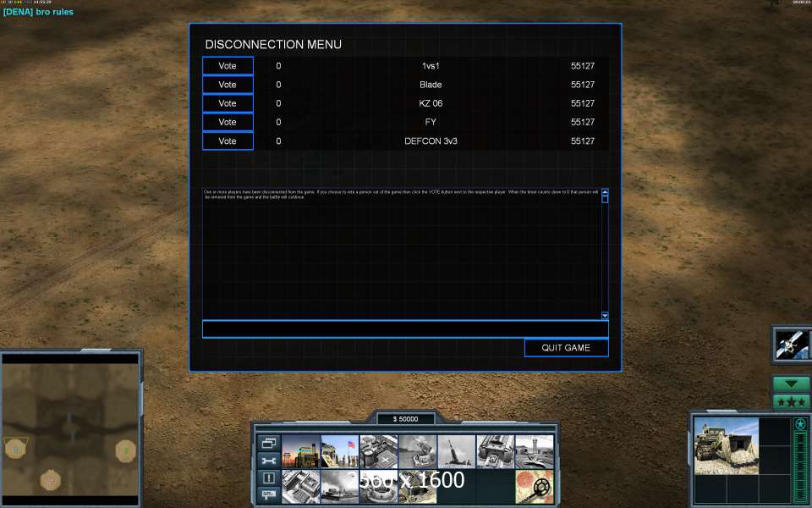The width and height of the screenshot is (812, 508).
Task: Click the message box scroll down arrow
Action: point(605,315)
